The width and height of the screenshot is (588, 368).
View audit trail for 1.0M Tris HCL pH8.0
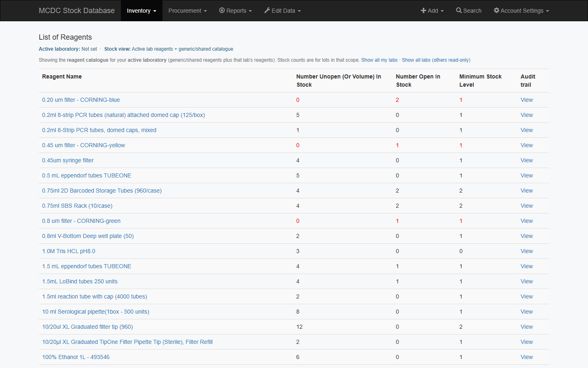tap(527, 251)
